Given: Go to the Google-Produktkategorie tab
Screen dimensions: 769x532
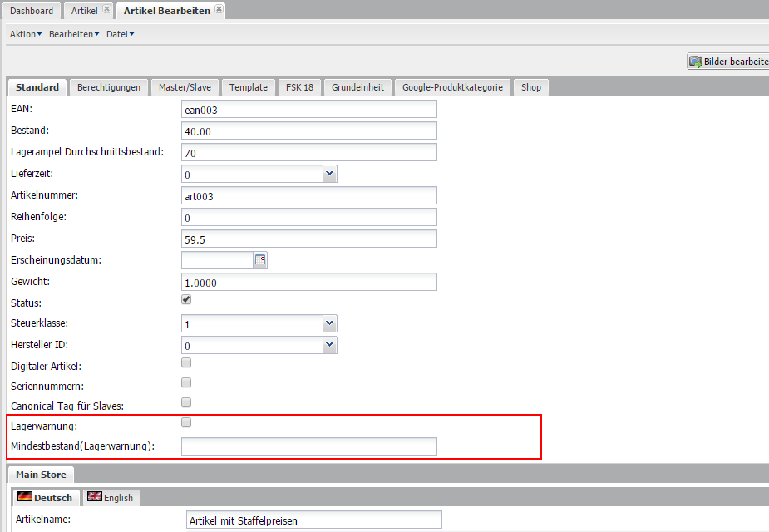Looking at the screenshot, I should [452, 87].
